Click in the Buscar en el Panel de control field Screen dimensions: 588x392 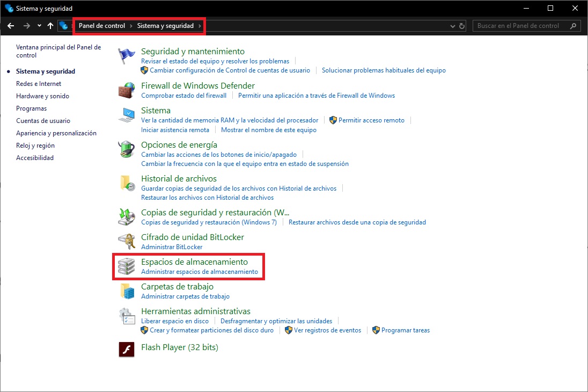click(520, 26)
